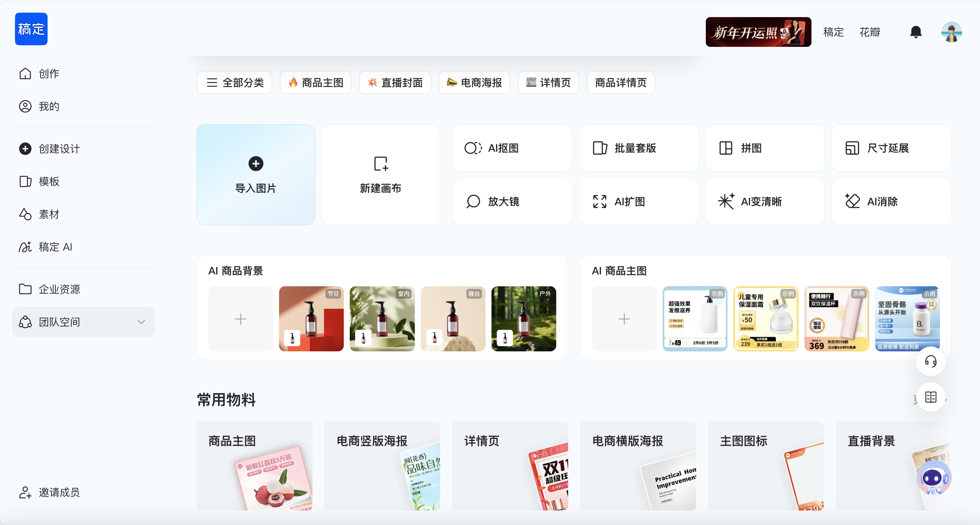This screenshot has height=525, width=980.
Task: Open the notification bell
Action: [916, 32]
